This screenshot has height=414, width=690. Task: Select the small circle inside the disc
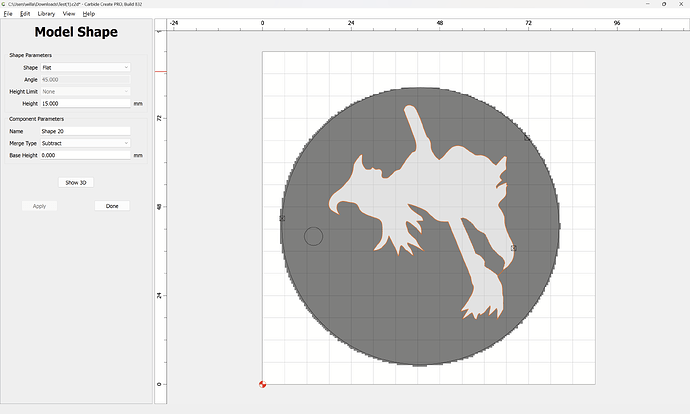point(313,236)
